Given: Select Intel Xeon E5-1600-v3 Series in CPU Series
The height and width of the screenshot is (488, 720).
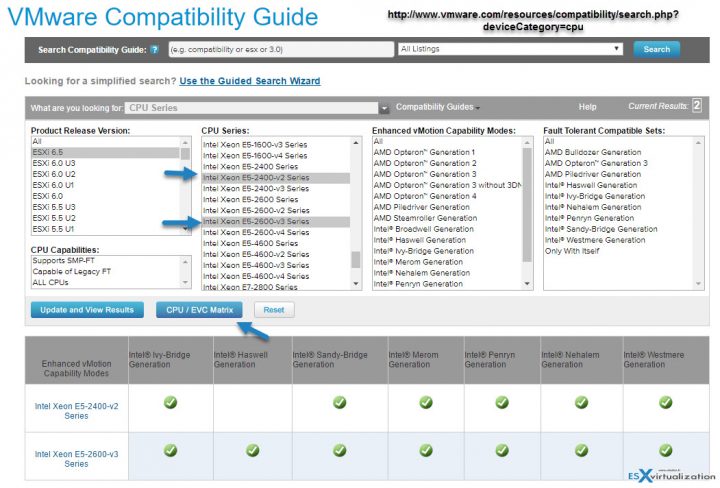Looking at the screenshot, I should pos(276,145).
